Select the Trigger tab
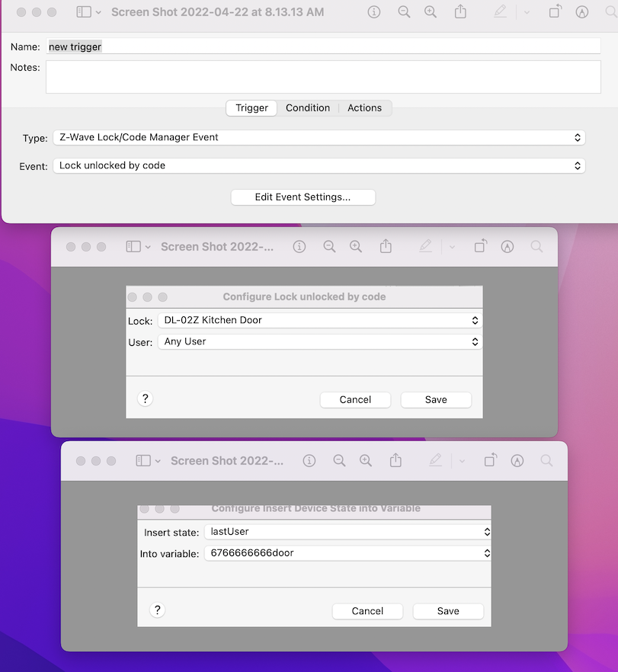 click(251, 108)
